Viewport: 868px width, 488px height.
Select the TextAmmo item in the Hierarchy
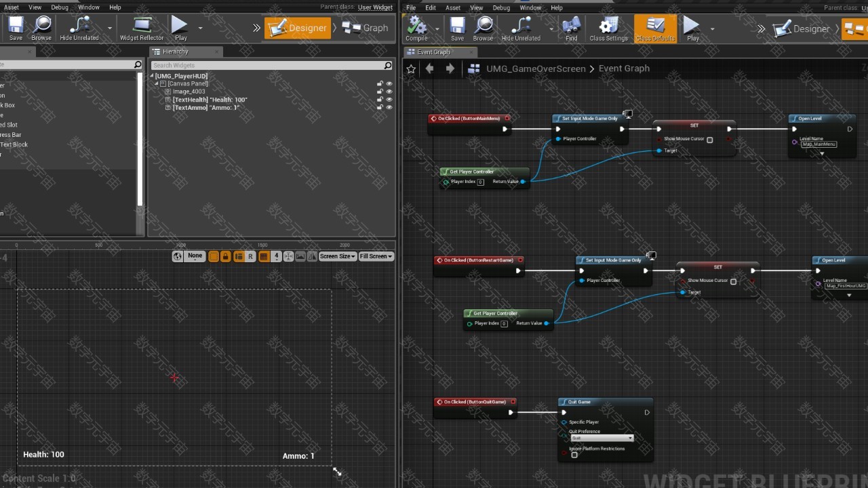pyautogui.click(x=205, y=108)
